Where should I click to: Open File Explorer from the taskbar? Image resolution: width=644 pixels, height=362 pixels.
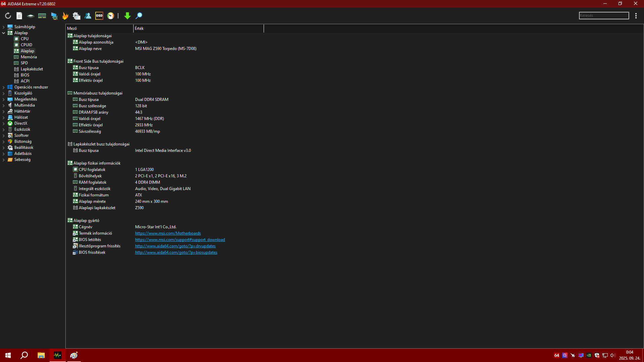point(41,355)
